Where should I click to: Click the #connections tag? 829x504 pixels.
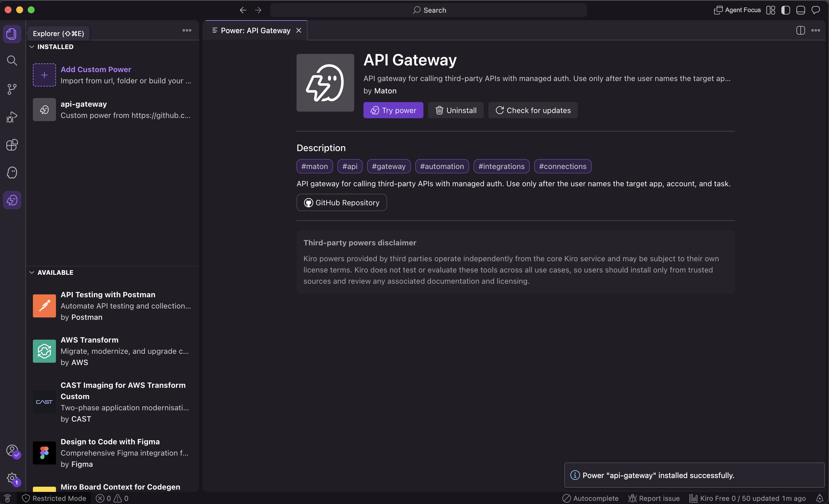pos(562,166)
